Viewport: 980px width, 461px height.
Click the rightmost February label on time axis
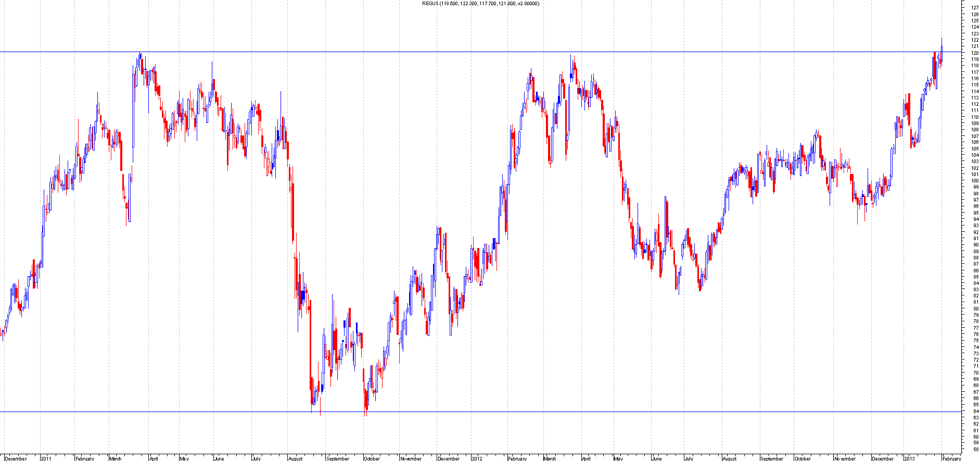coord(952,458)
